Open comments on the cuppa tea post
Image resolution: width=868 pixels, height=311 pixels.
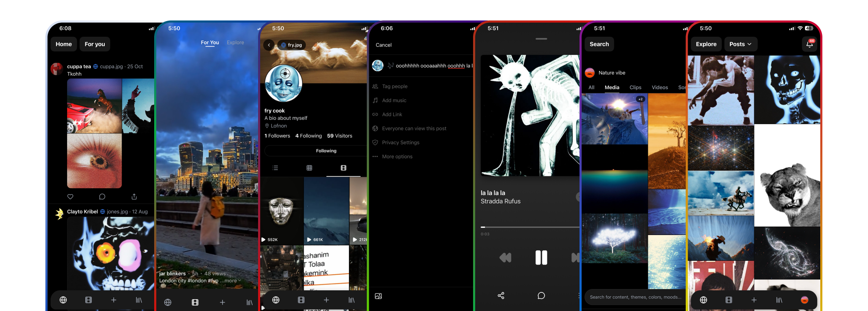(102, 197)
